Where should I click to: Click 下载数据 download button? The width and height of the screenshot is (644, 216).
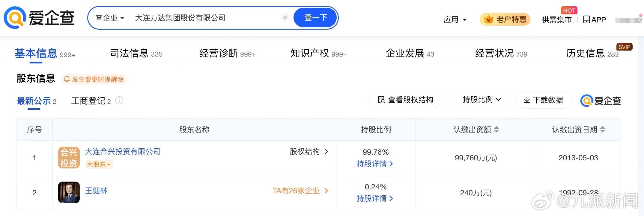click(544, 100)
